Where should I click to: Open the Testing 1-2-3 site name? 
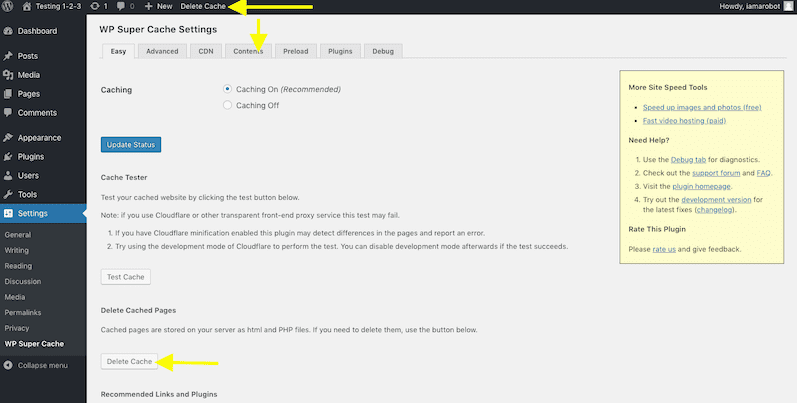pos(58,7)
